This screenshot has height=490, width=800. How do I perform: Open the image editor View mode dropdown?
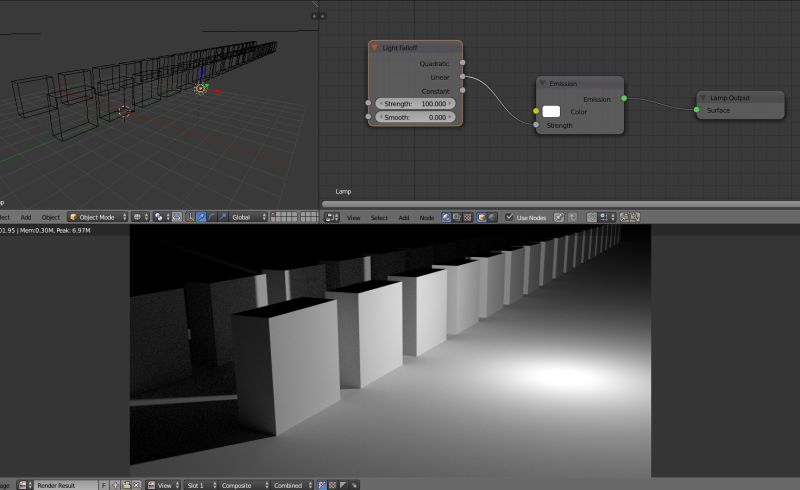pyautogui.click(x=163, y=485)
